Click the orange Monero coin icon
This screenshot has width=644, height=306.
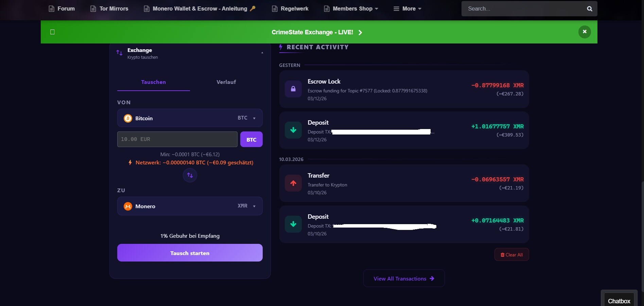pyautogui.click(x=128, y=206)
